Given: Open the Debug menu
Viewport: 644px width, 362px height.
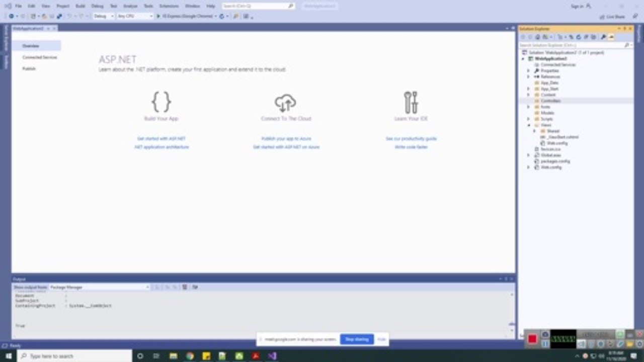Looking at the screenshot, I should coord(97,6).
